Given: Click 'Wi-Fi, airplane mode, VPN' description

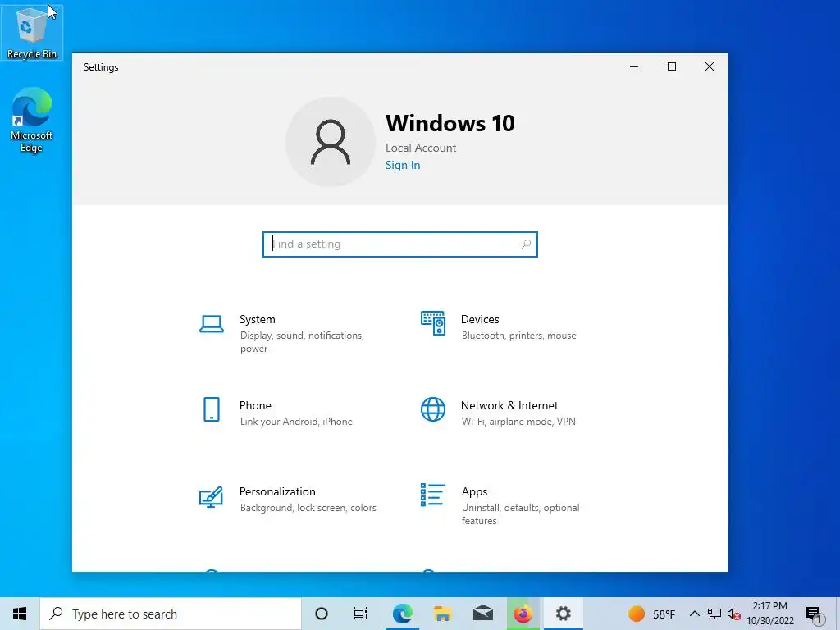Looking at the screenshot, I should pyautogui.click(x=518, y=422).
